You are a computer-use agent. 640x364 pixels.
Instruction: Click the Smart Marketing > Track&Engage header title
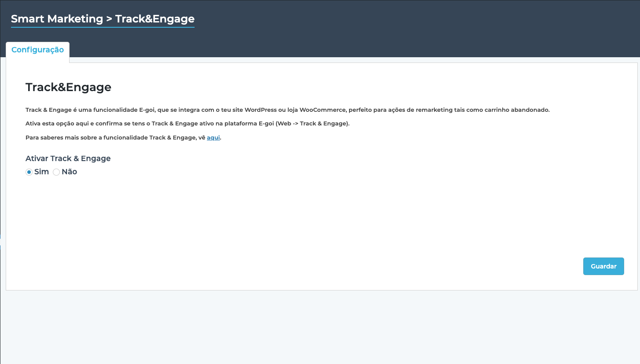[103, 19]
